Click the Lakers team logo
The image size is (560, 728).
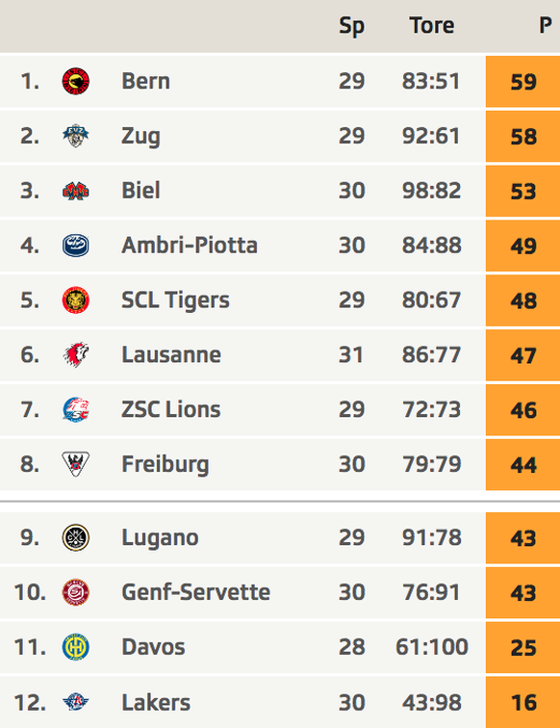tap(76, 702)
